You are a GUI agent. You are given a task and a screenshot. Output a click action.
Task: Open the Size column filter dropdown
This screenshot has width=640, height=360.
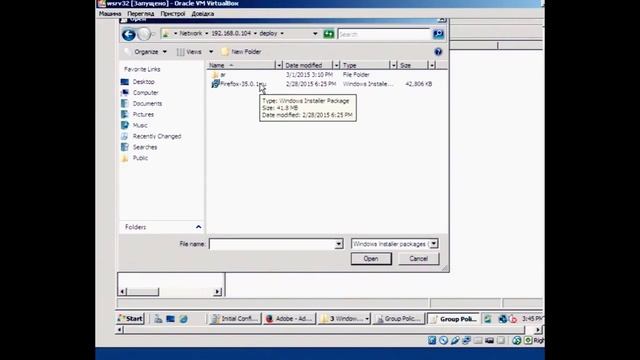point(432,65)
